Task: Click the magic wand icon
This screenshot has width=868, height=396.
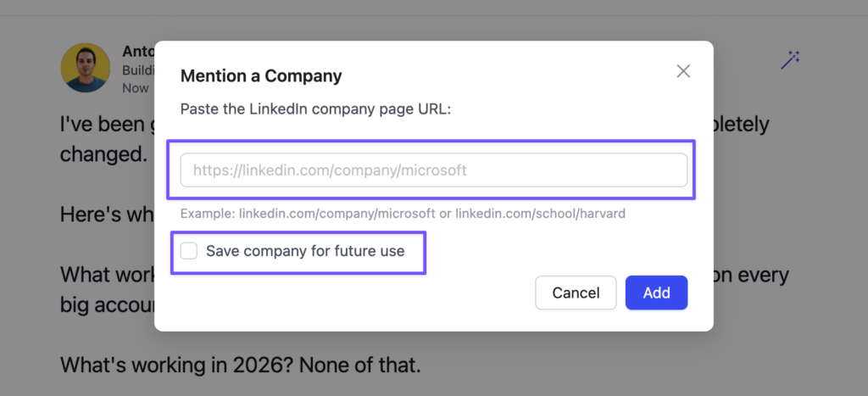Action: 790,60
